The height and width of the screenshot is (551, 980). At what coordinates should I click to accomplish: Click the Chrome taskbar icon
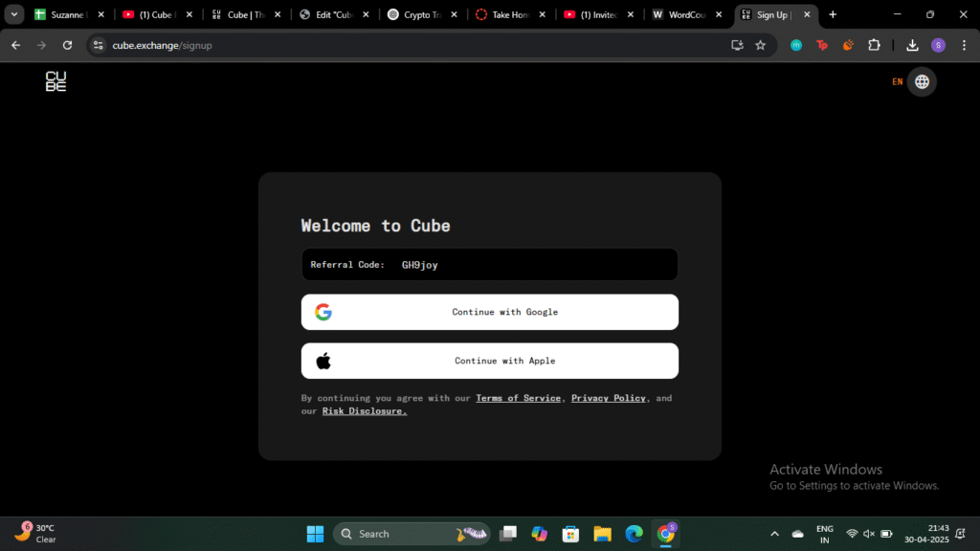(666, 534)
